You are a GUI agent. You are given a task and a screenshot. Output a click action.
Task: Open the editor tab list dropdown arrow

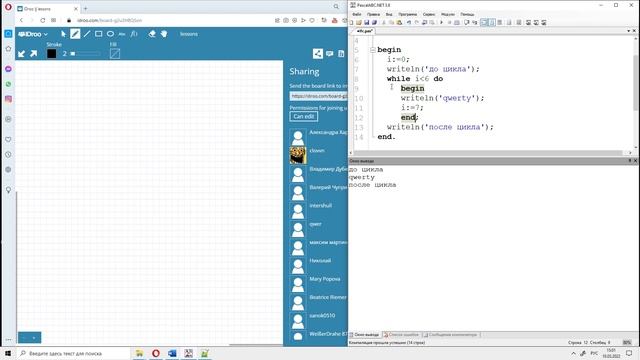629,31
